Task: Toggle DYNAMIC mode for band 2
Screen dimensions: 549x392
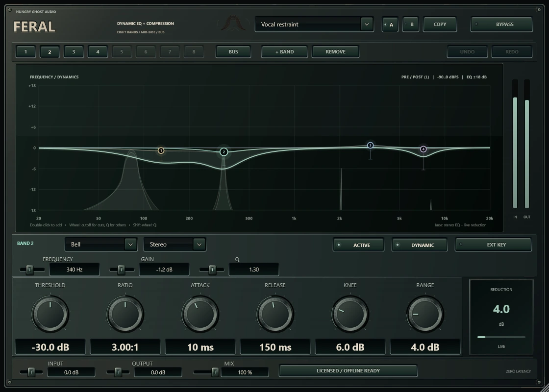Action: (x=420, y=245)
